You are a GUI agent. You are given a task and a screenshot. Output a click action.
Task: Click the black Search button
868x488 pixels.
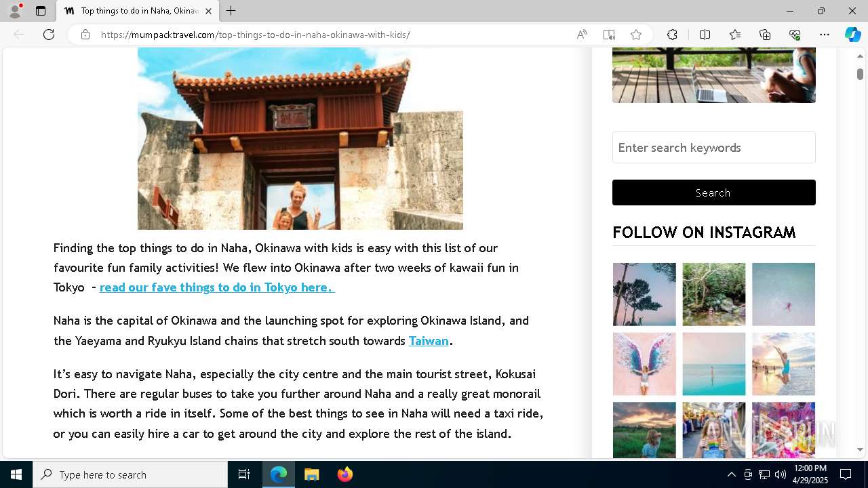click(714, 192)
